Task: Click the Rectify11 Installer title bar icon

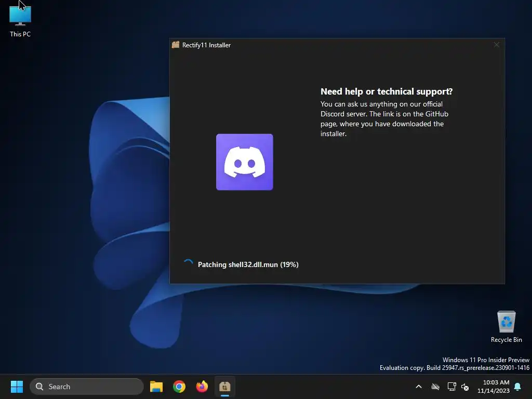Action: (176, 45)
